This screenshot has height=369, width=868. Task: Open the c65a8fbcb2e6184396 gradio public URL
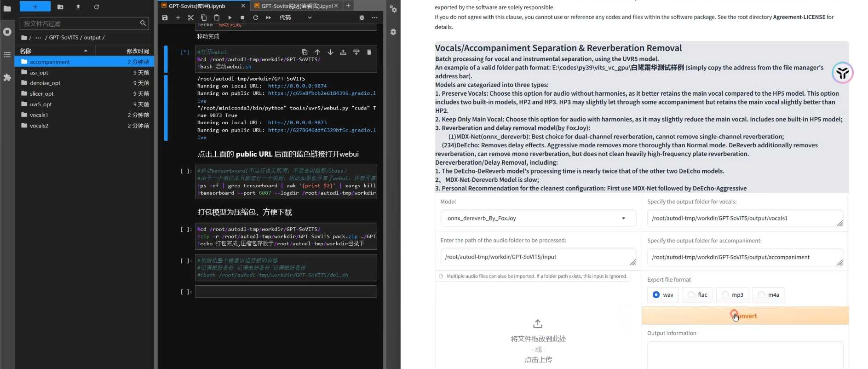pyautogui.click(x=322, y=93)
